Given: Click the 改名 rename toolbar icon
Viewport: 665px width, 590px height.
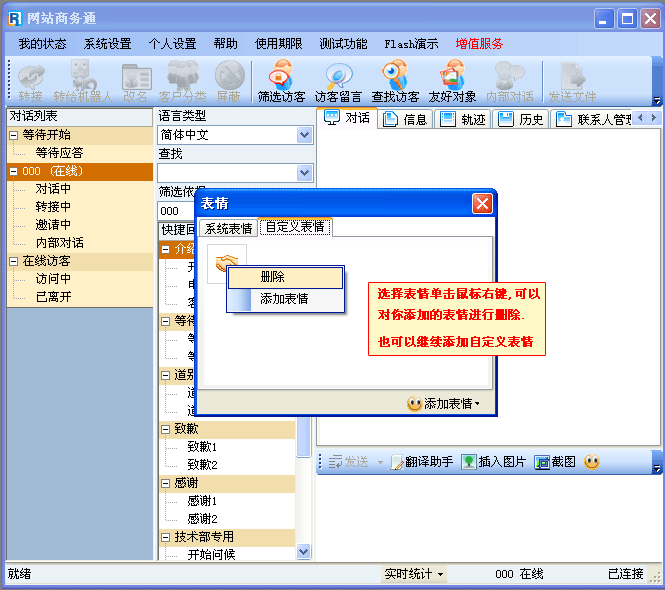Looking at the screenshot, I should pyautogui.click(x=136, y=81).
